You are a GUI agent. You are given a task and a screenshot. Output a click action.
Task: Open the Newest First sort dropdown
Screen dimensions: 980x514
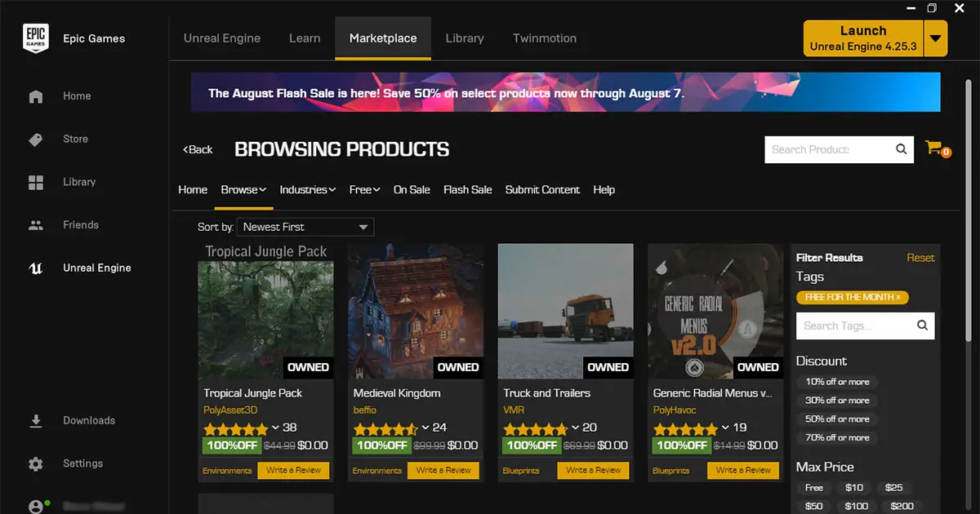click(306, 227)
